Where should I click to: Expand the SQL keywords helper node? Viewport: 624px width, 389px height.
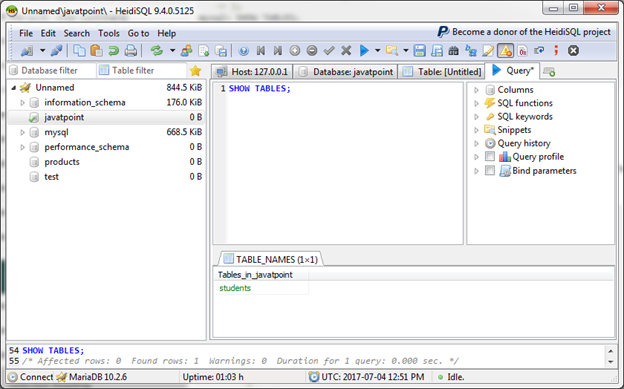click(x=476, y=117)
